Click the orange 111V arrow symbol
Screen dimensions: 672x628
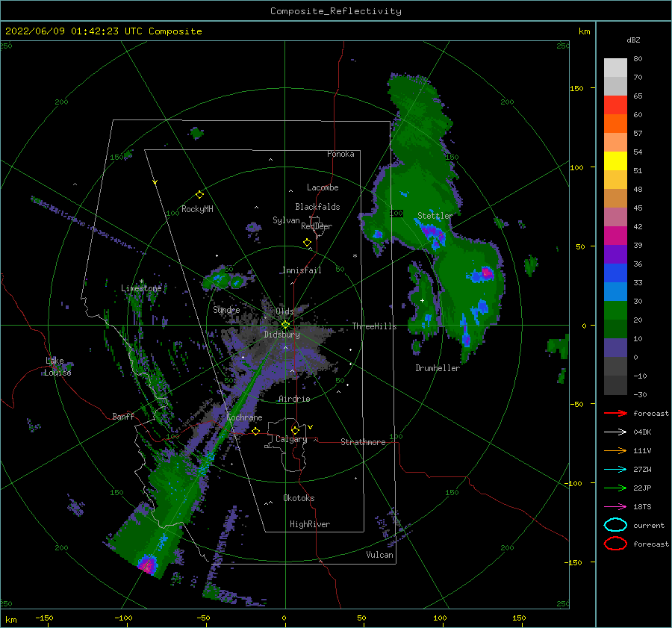click(x=615, y=450)
